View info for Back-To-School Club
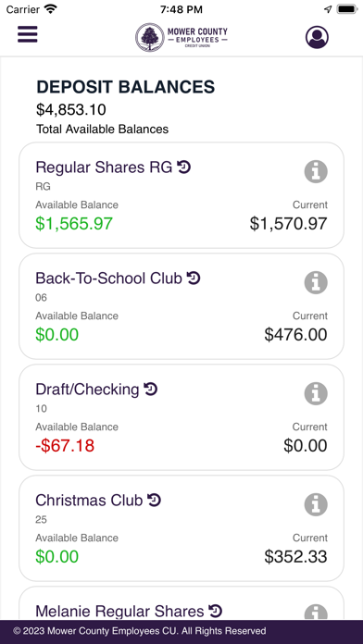 coord(316,282)
